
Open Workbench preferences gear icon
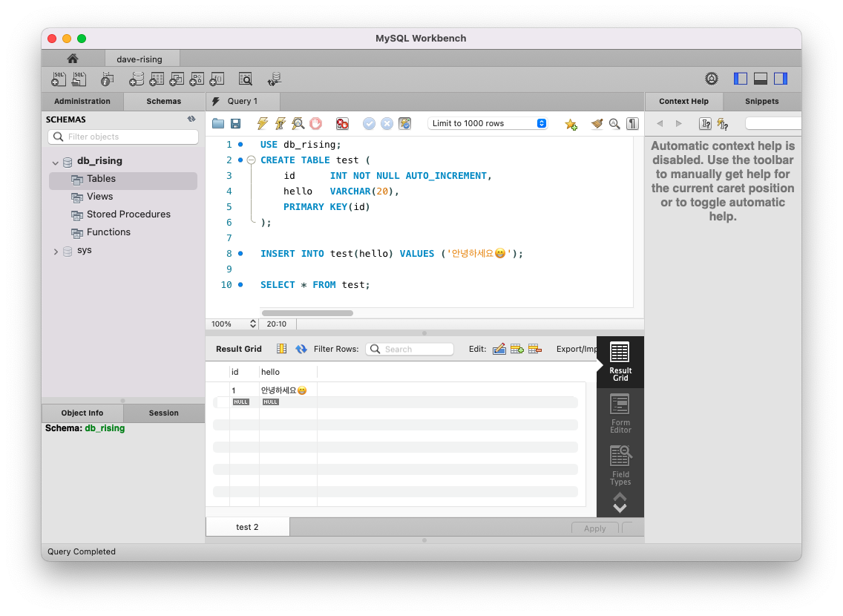coord(711,79)
